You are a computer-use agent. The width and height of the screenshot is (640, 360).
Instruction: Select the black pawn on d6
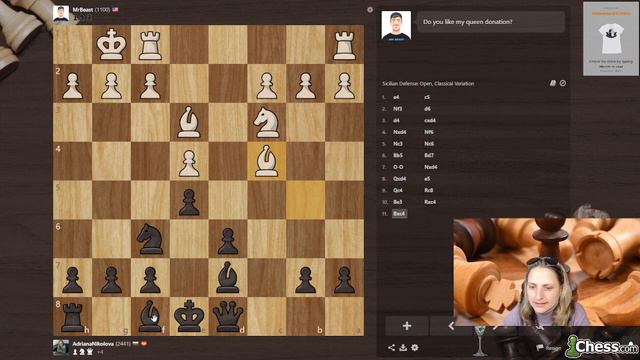(x=228, y=239)
